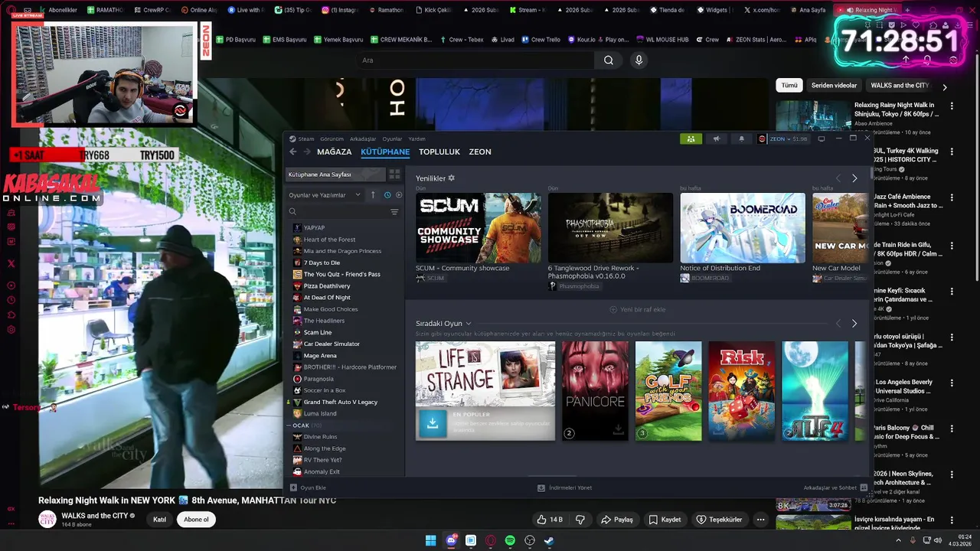Open more actions on YouTube video
Viewport: 980px width, 551px height.
(760, 520)
